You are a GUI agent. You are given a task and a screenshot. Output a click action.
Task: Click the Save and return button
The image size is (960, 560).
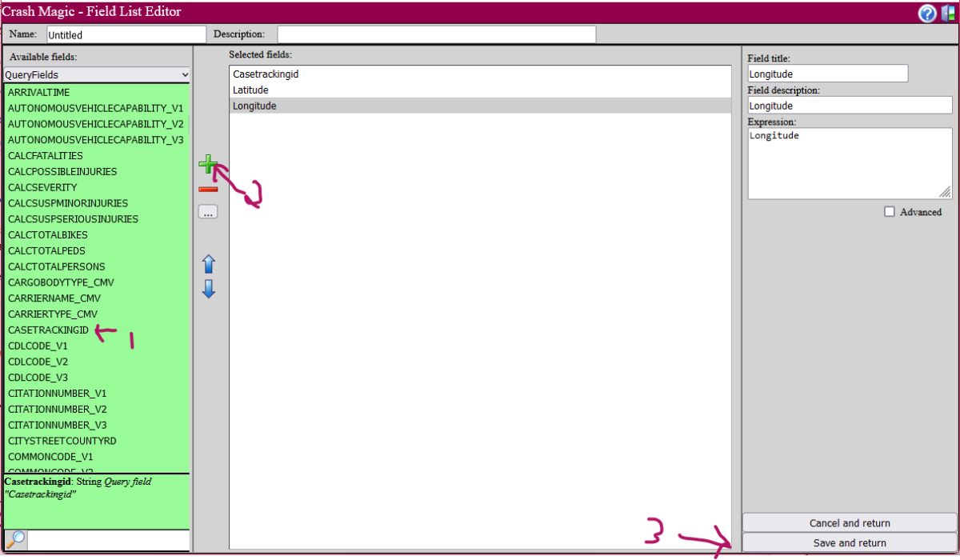pos(850,542)
